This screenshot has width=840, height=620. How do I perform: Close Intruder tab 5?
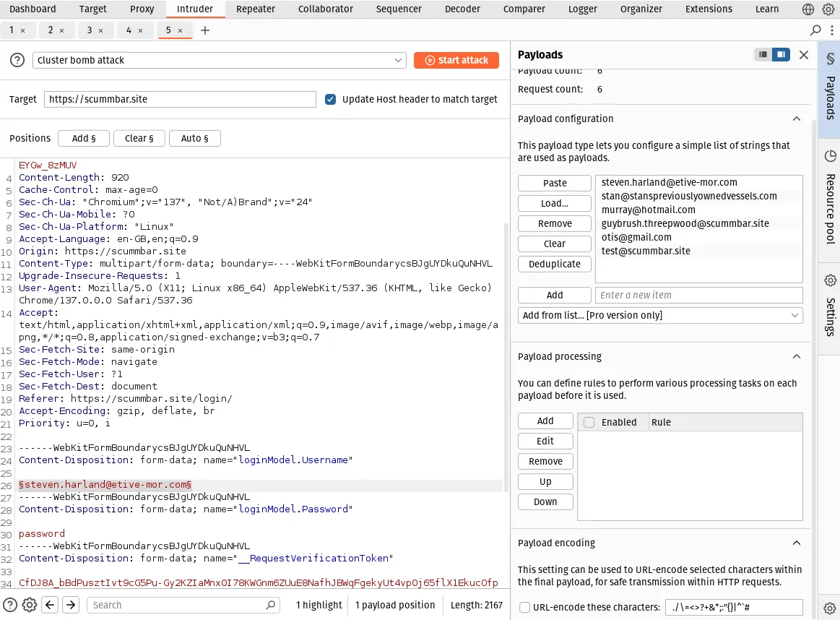click(x=180, y=31)
